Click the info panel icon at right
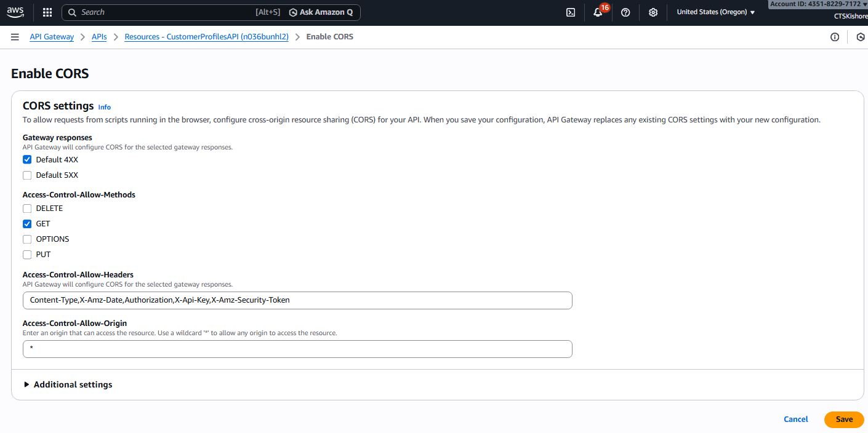 (835, 37)
